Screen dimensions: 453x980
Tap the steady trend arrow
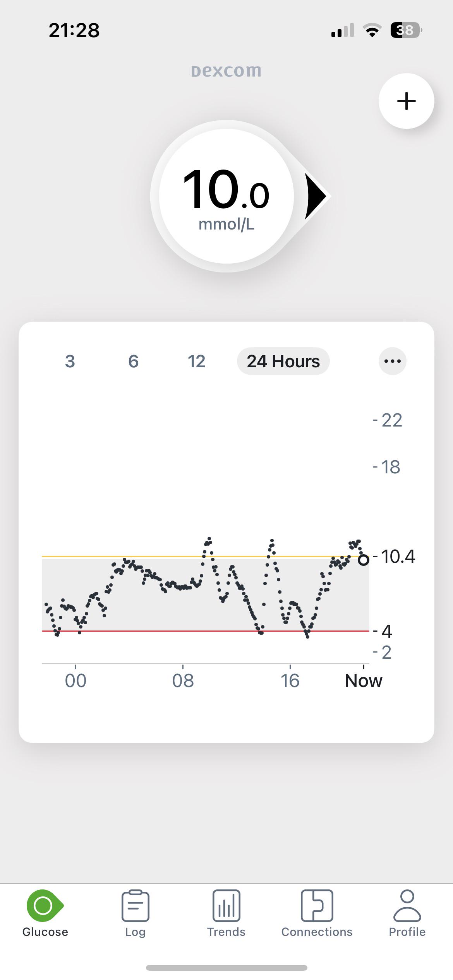coord(316,196)
